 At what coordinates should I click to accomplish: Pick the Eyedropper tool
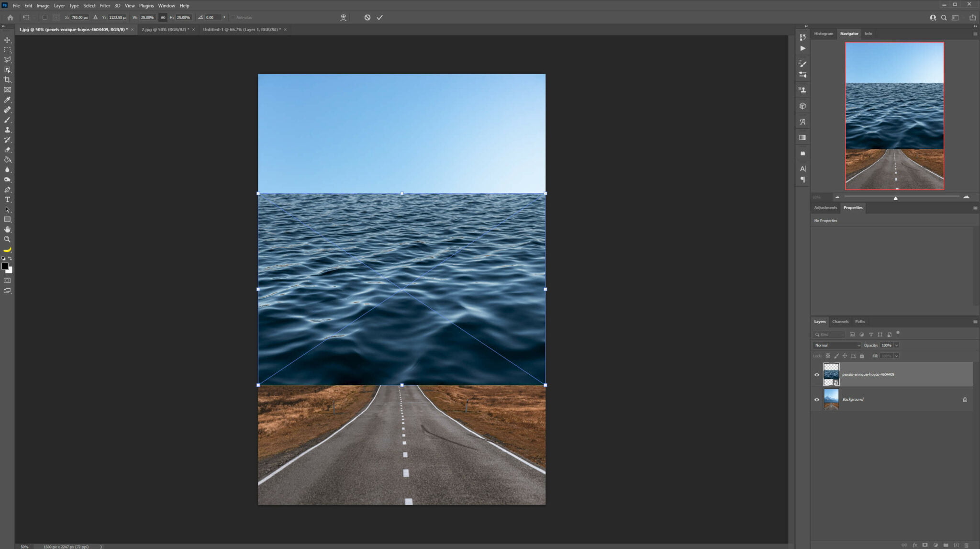coord(8,100)
